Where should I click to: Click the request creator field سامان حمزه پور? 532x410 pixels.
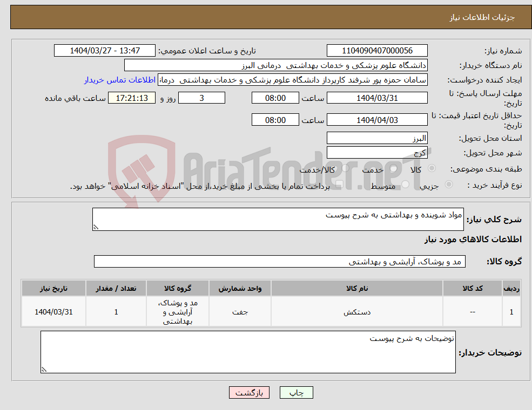coord(292,80)
